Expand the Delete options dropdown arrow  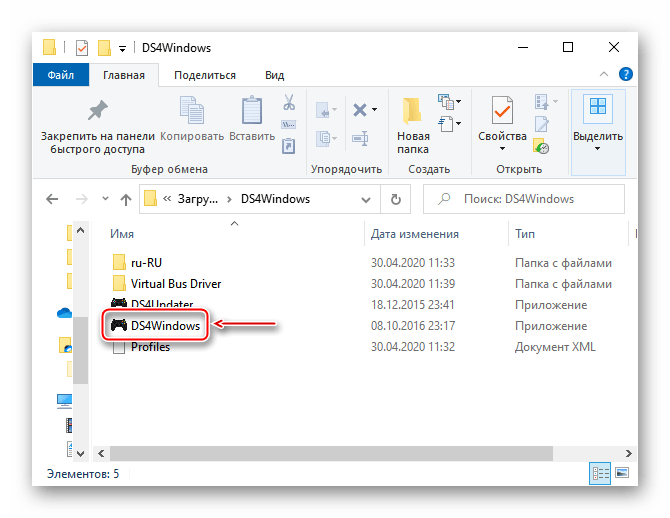375,110
